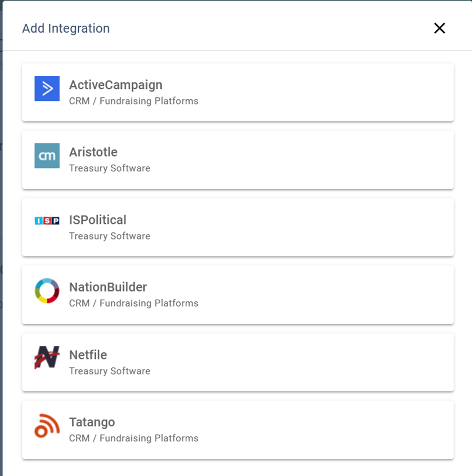This screenshot has height=476, width=472.
Task: Close the Add Integration dialog
Action: tap(439, 29)
